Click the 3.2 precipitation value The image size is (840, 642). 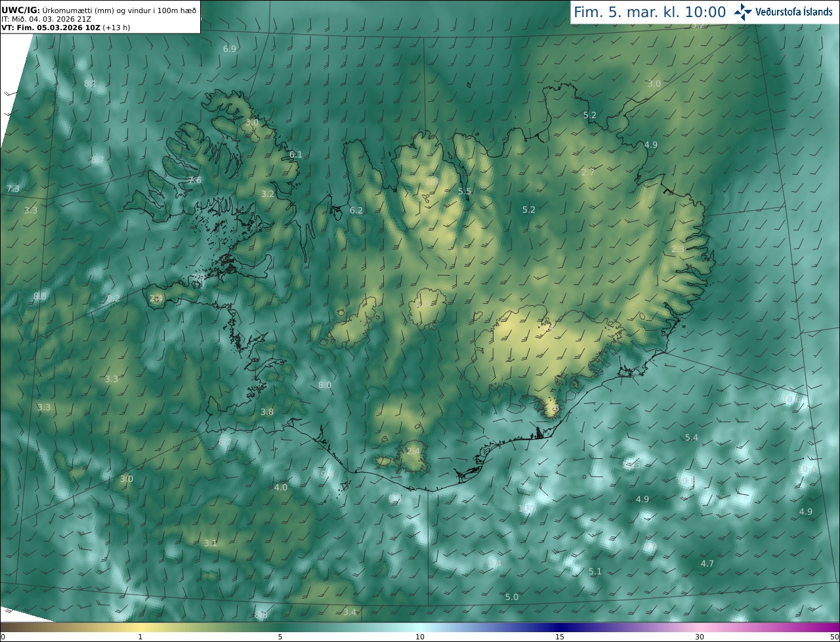click(268, 194)
